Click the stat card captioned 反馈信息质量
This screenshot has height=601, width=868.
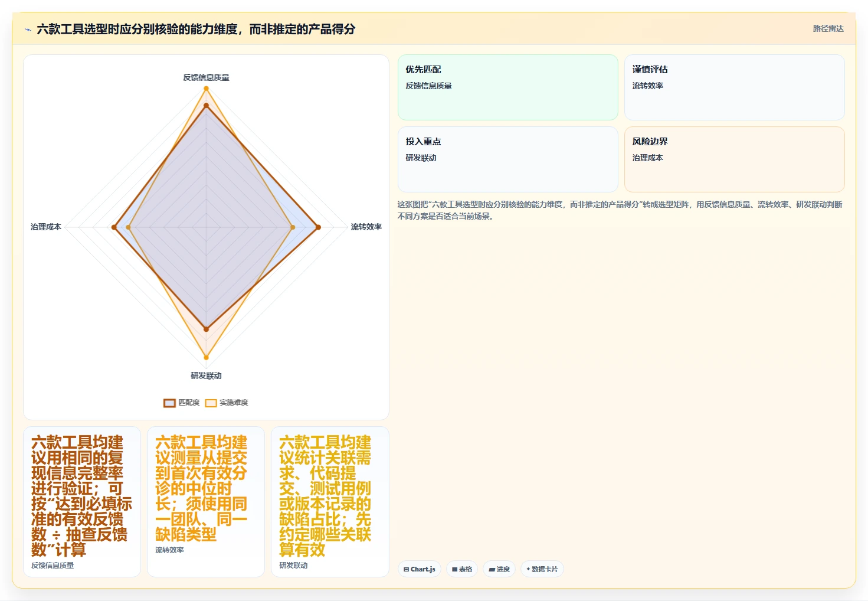point(82,502)
